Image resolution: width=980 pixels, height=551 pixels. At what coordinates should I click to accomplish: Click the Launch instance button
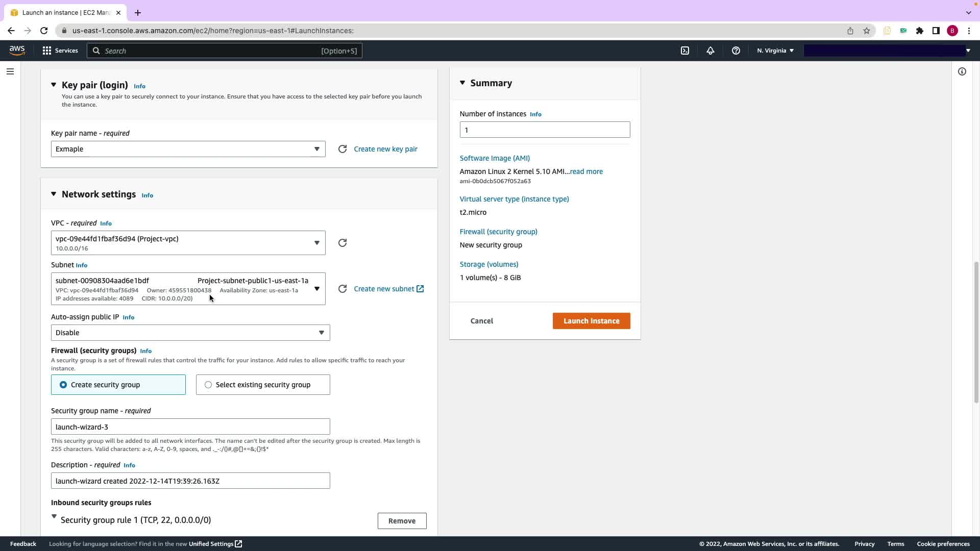tap(591, 321)
